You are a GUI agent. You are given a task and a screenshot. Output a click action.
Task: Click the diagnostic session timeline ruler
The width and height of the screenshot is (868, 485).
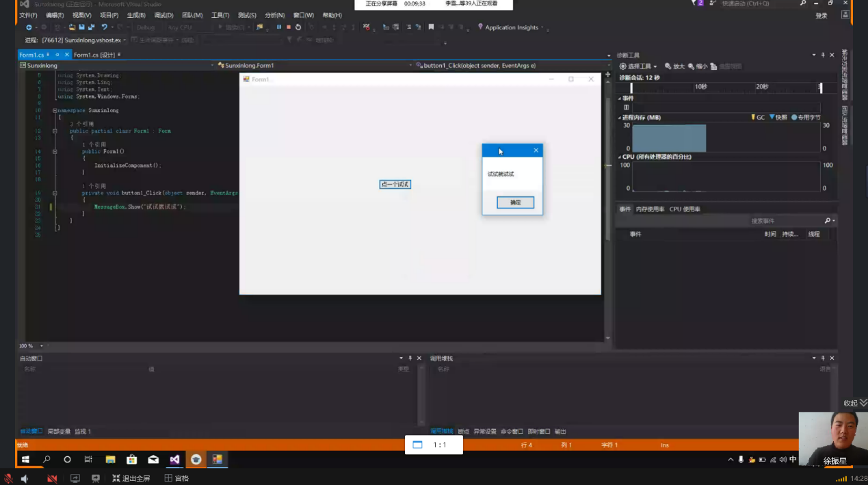point(725,88)
